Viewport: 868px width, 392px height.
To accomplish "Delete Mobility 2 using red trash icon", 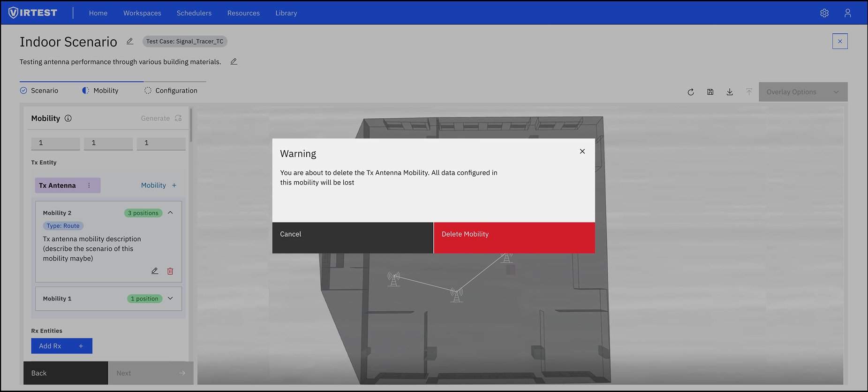I will pos(170,271).
